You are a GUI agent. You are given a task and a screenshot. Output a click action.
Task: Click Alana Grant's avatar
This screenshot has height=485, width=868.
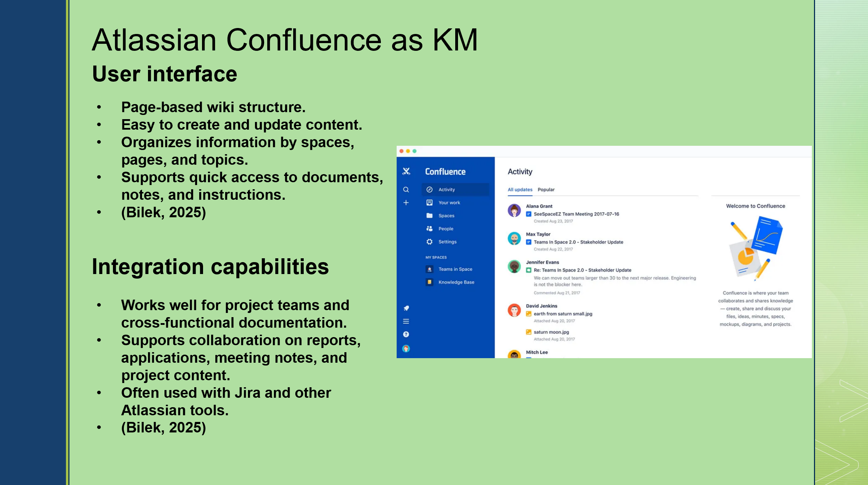click(x=514, y=210)
